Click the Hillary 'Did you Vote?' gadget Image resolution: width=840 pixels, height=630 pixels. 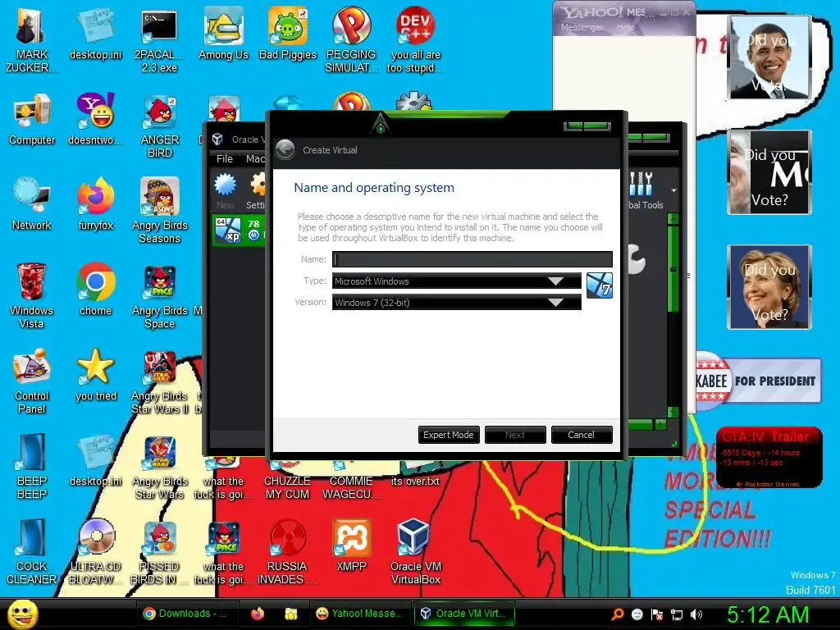(769, 287)
